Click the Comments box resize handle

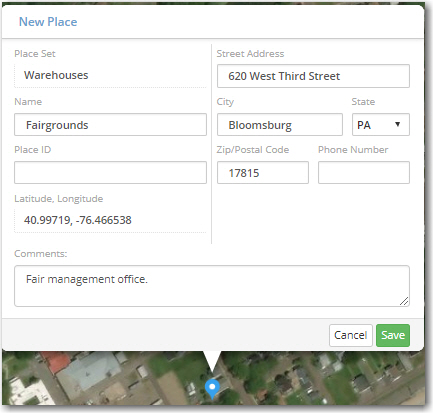coord(404,301)
